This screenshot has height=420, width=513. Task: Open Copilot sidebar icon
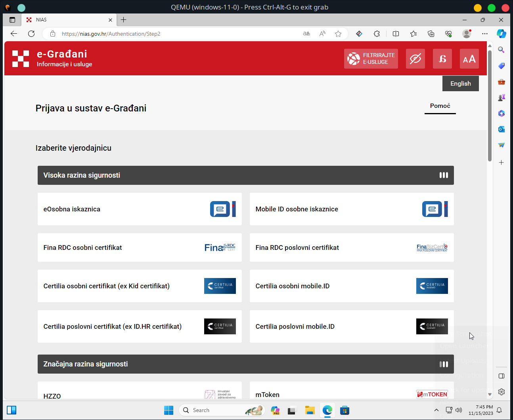[502, 34]
